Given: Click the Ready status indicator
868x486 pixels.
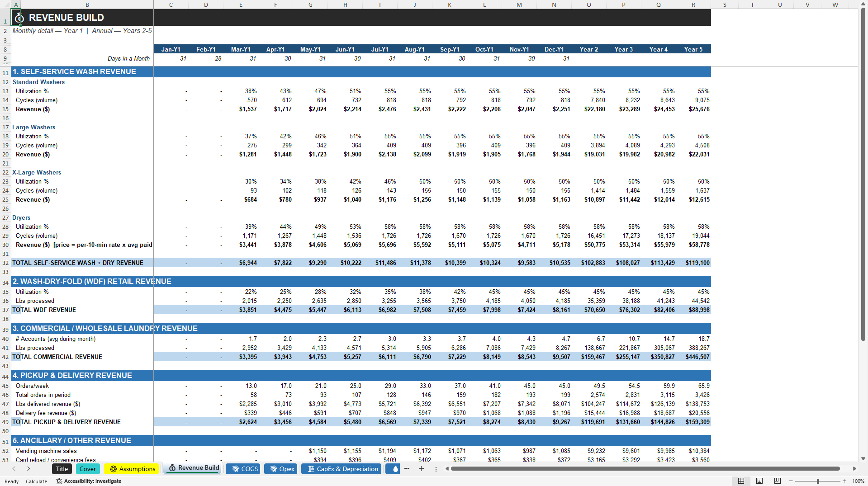Looking at the screenshot, I should [x=12, y=481].
